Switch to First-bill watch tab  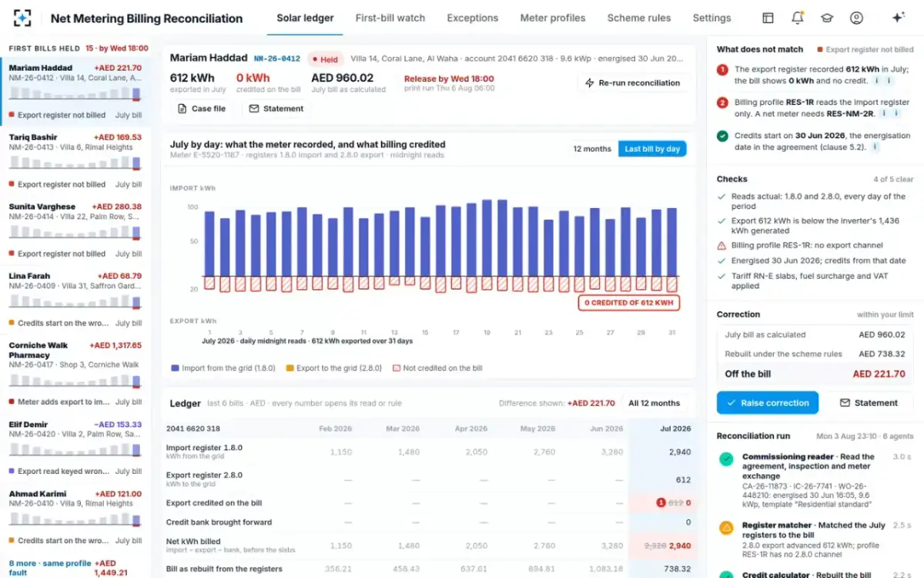(390, 18)
